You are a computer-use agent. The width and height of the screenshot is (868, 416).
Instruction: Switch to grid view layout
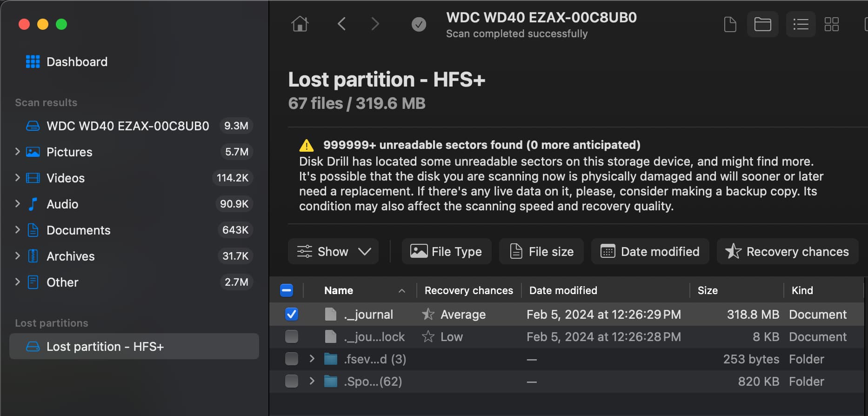coord(831,24)
